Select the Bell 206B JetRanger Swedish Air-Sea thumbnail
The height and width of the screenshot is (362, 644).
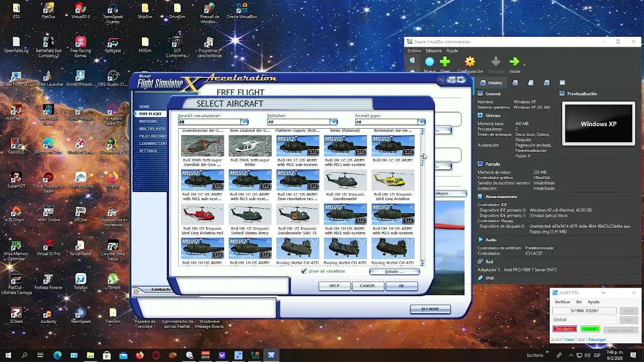point(202,146)
